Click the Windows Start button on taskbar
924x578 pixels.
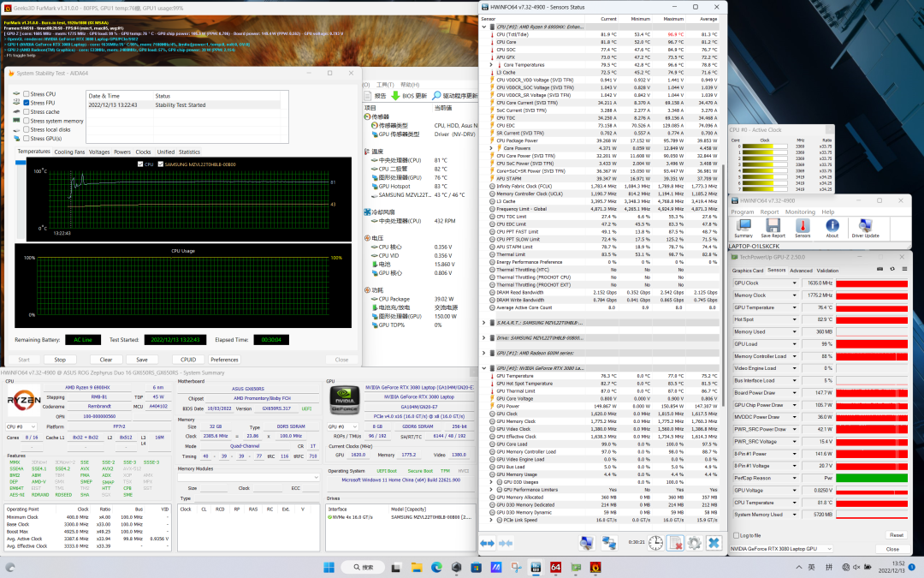pos(329,567)
